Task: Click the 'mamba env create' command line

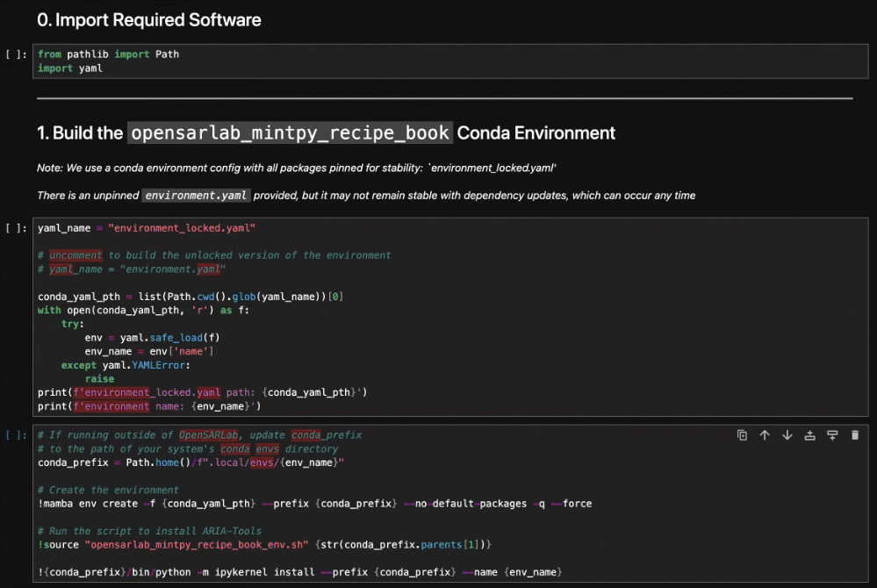Action: tap(314, 504)
